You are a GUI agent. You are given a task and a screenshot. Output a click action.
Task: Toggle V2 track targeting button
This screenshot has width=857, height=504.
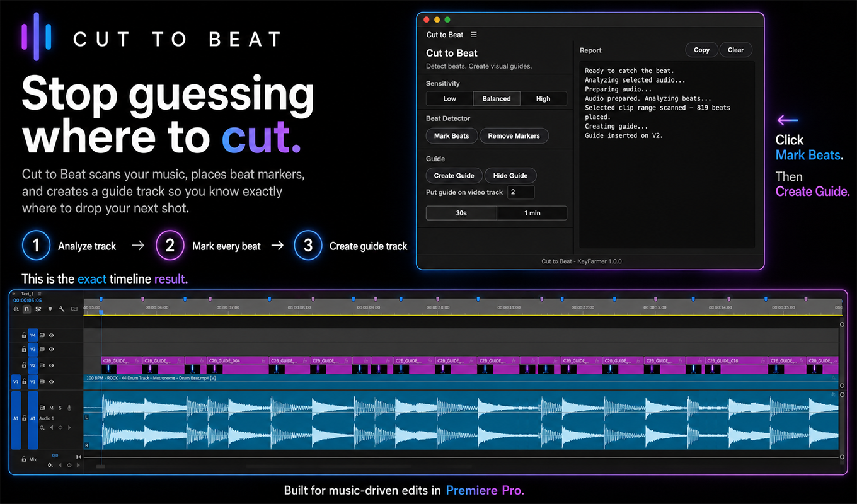(x=33, y=365)
